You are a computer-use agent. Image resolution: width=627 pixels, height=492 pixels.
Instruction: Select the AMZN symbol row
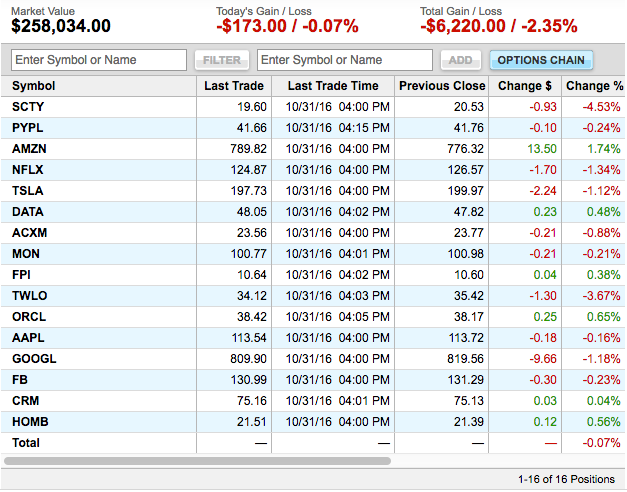pos(313,149)
